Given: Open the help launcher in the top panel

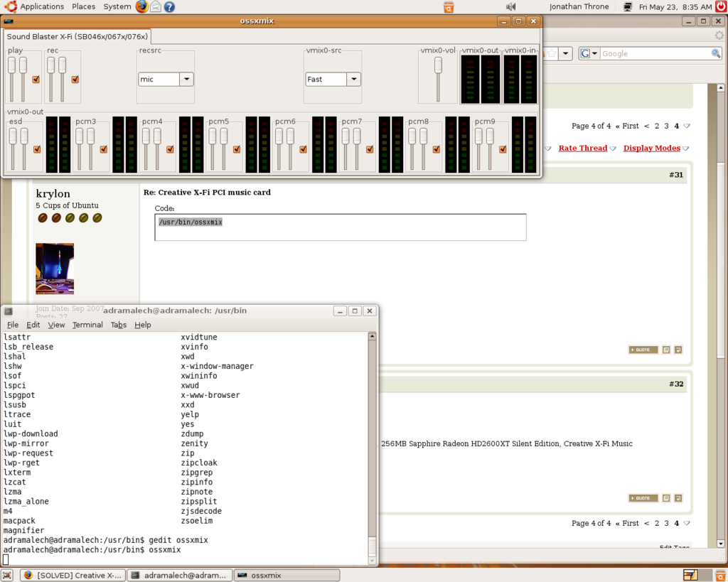Looking at the screenshot, I should (169, 6).
